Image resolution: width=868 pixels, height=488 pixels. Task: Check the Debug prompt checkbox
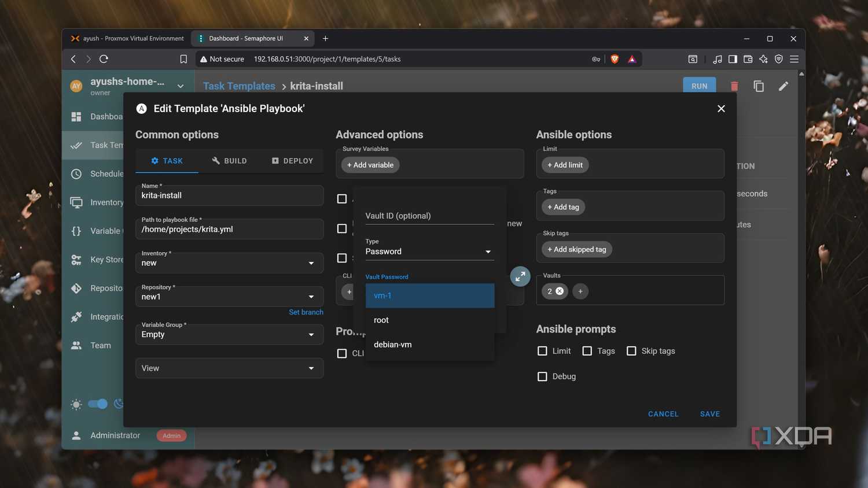coord(542,376)
